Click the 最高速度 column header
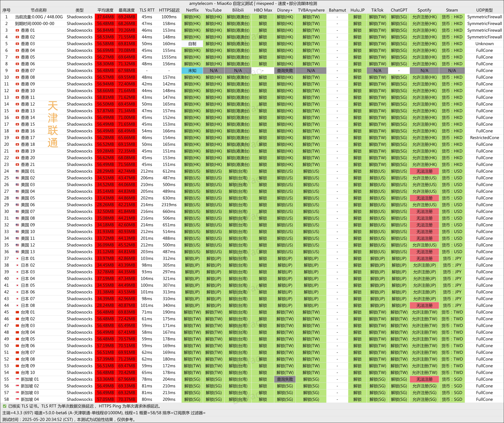 [x=126, y=10]
